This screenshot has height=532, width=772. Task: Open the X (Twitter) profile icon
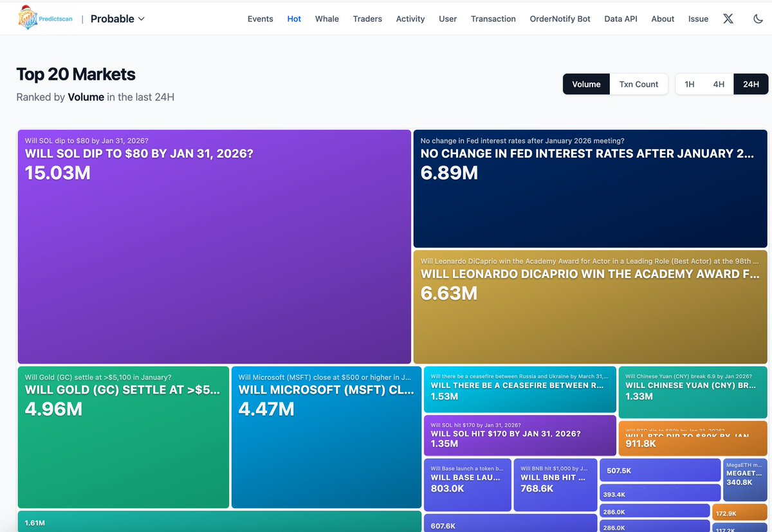(x=728, y=19)
